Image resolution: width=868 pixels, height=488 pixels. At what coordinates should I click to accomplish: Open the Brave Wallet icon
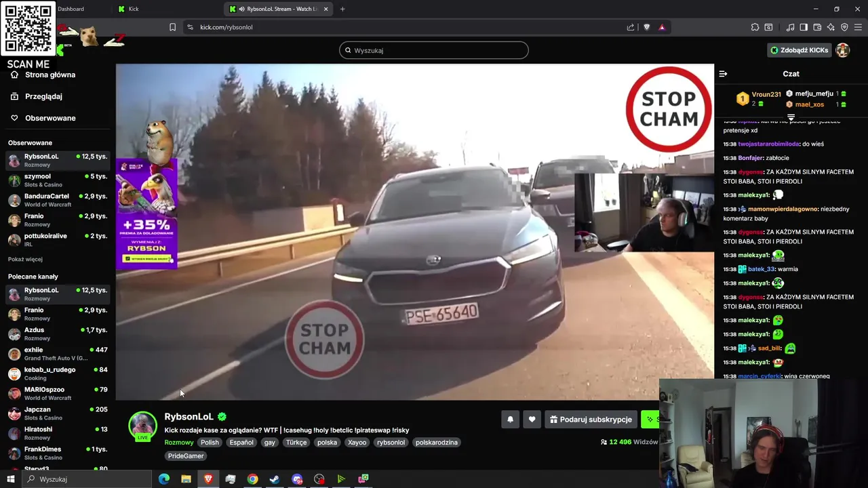pos(817,27)
